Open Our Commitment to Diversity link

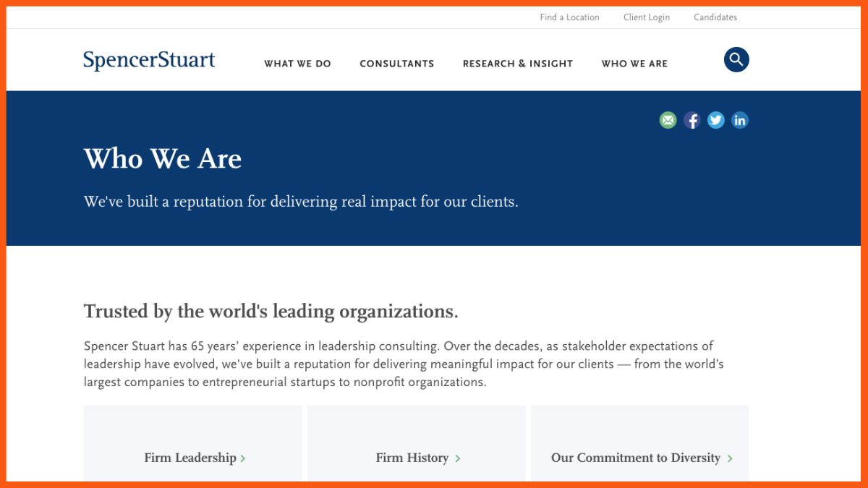tap(635, 458)
